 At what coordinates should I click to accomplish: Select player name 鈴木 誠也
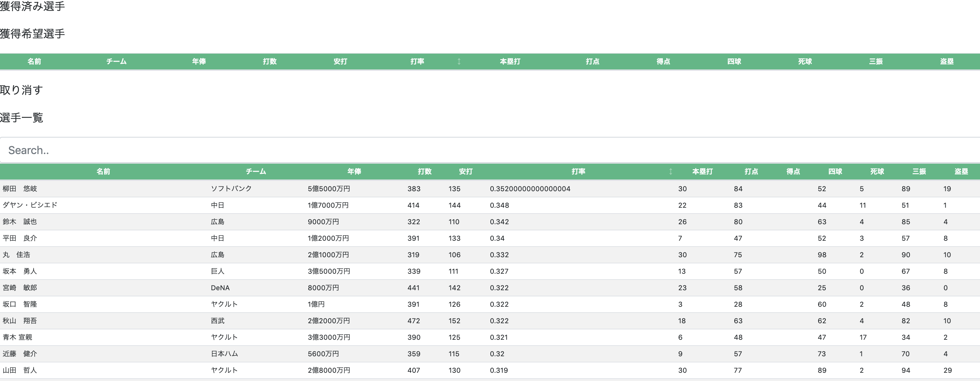click(x=20, y=222)
